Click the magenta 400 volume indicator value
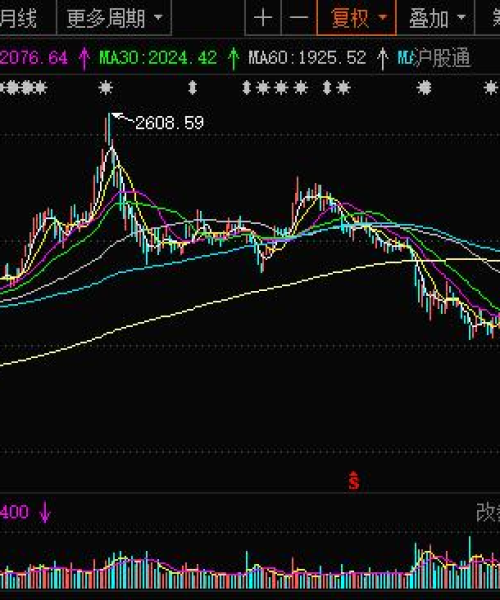The height and width of the screenshot is (600, 500). 15,512
